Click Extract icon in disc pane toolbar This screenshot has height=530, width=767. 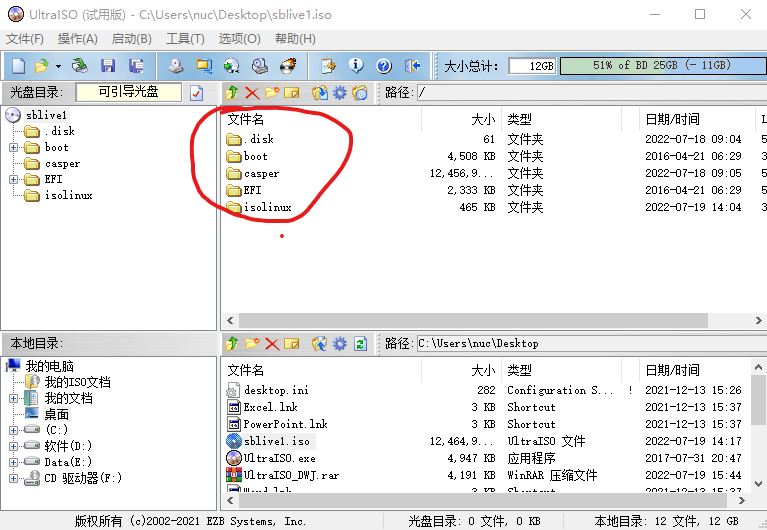320,92
